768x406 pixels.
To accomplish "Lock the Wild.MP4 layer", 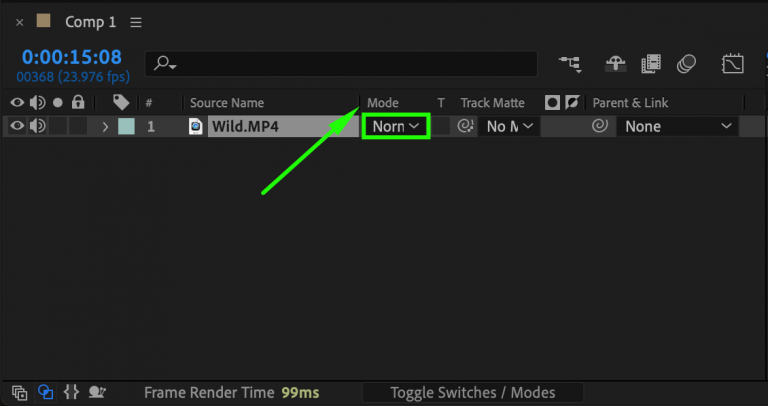I will [78, 126].
